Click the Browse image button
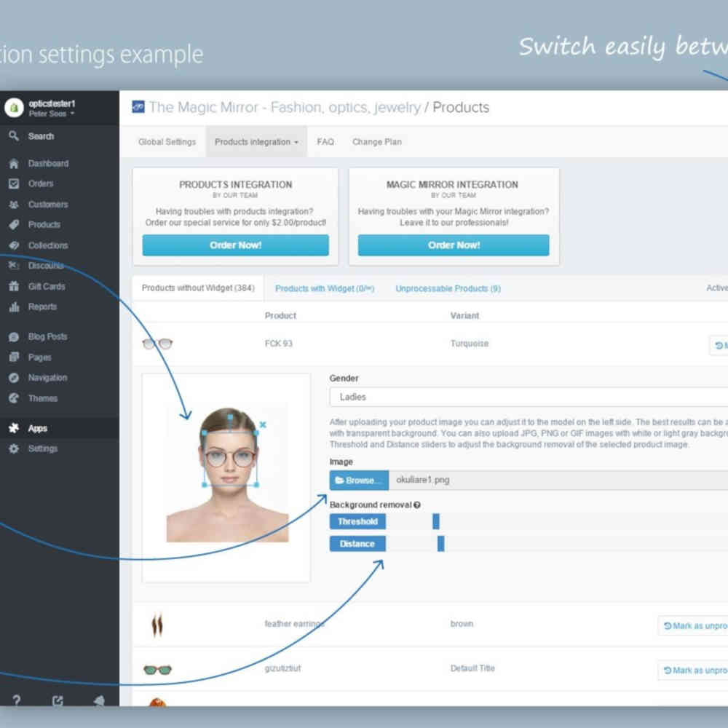728x728 pixels. point(359,480)
